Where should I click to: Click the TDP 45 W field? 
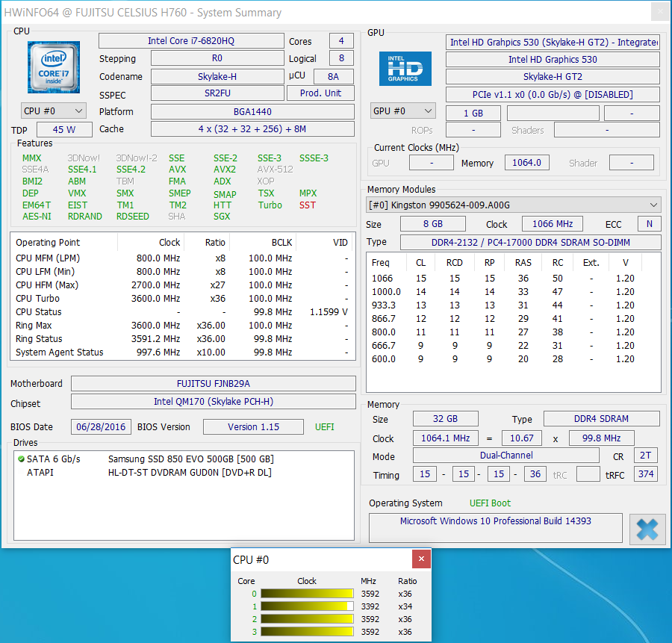point(64,129)
